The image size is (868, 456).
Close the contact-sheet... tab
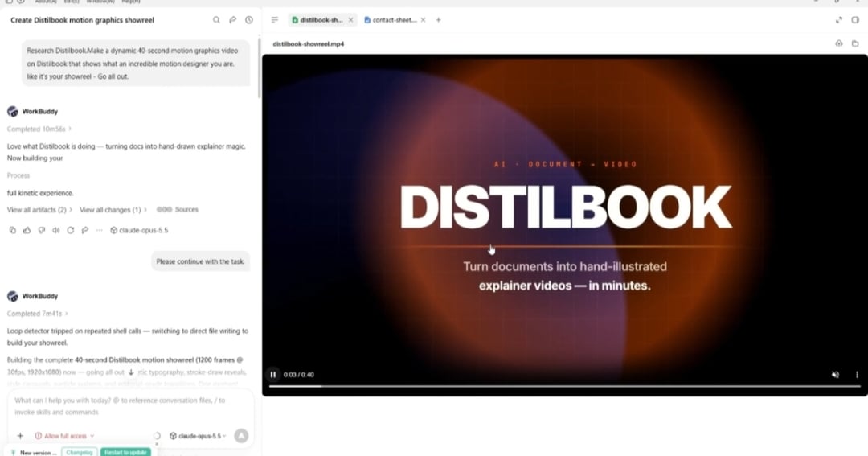pos(423,20)
